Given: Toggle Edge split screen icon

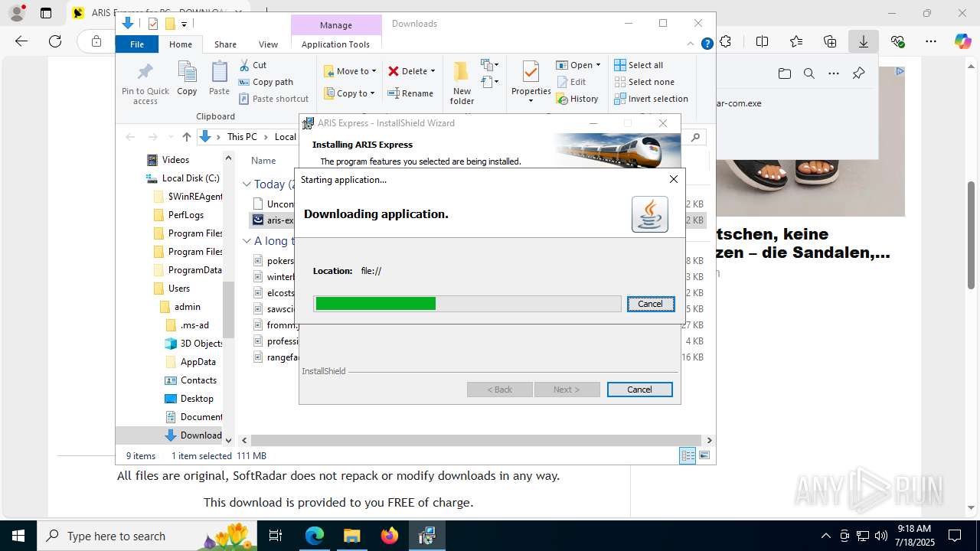Looking at the screenshot, I should pos(762,41).
